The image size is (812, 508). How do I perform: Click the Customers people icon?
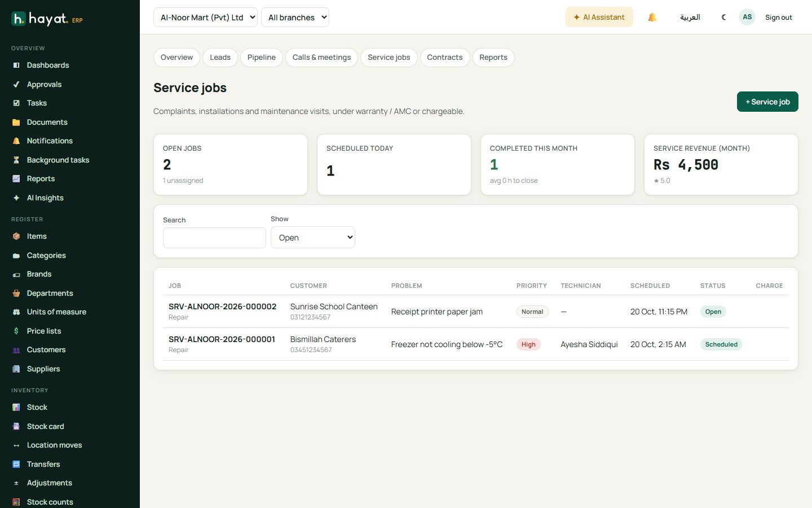coord(16,350)
